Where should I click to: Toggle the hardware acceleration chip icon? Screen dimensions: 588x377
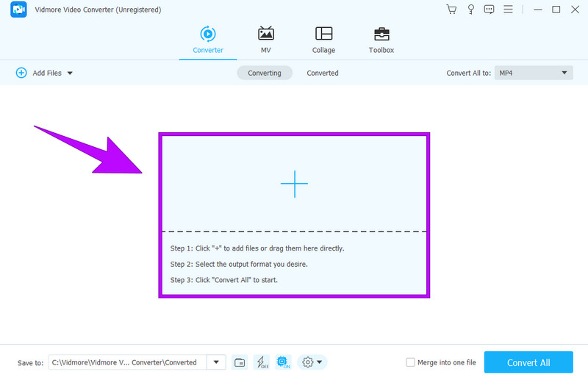pyautogui.click(x=284, y=362)
